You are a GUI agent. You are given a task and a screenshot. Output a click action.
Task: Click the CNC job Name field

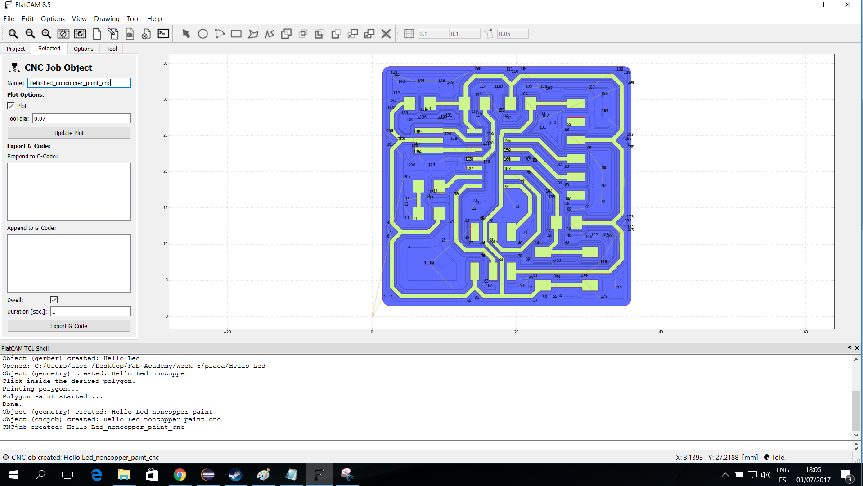click(x=79, y=83)
